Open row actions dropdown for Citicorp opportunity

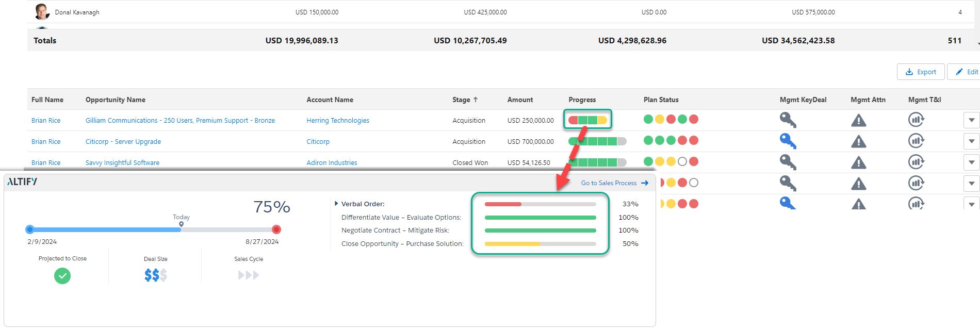click(x=971, y=141)
